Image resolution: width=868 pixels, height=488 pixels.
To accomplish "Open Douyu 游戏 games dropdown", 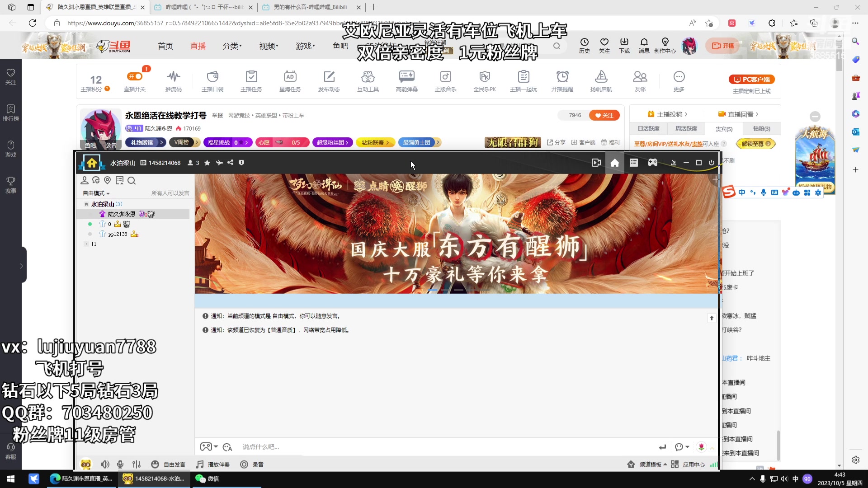I will pos(306,46).
